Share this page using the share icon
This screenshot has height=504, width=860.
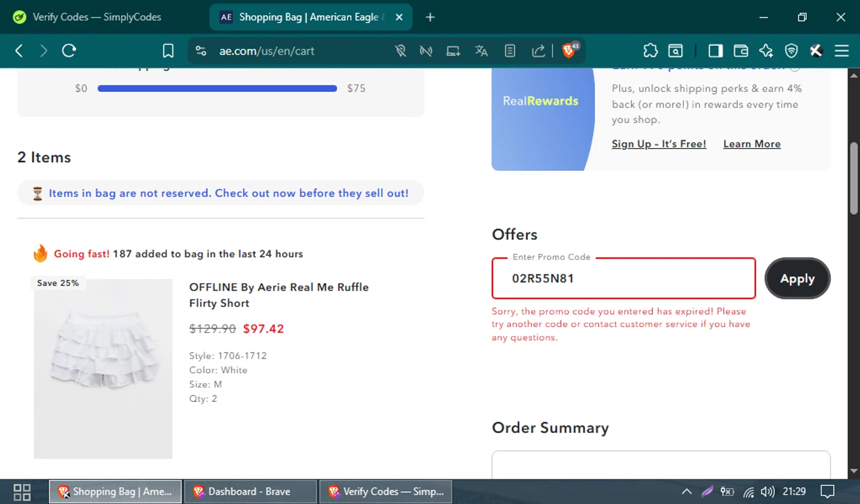point(538,51)
